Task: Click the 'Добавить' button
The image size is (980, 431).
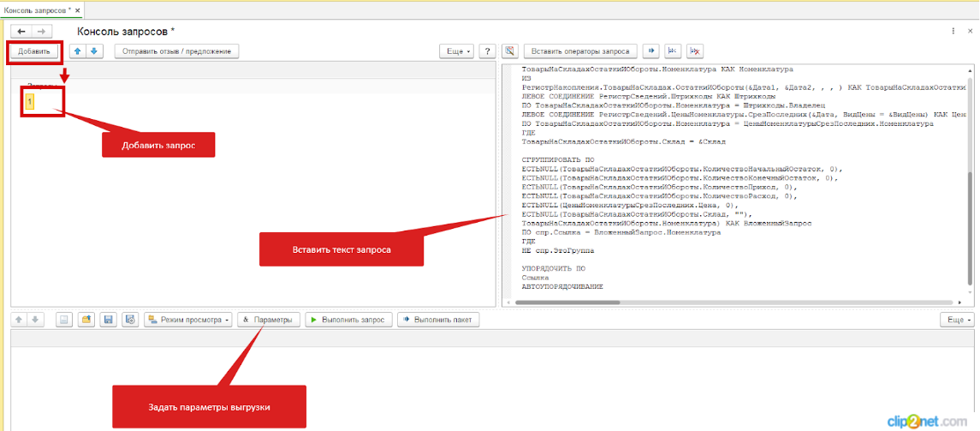Action: pyautogui.click(x=34, y=51)
